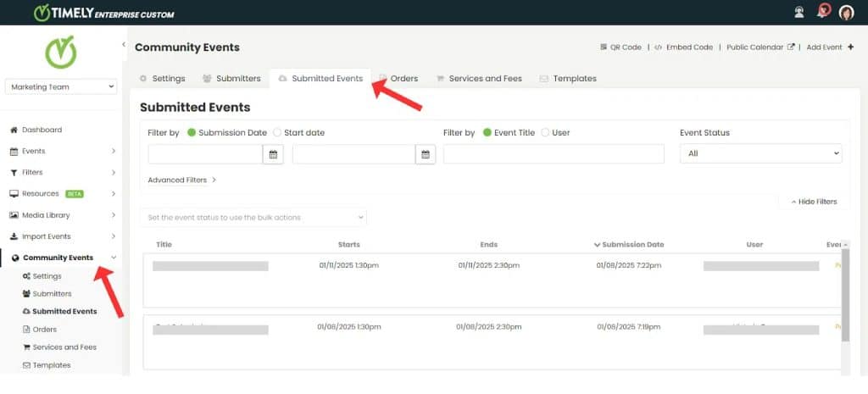Sort by the Title column header
The width and height of the screenshot is (868, 394).
point(164,245)
